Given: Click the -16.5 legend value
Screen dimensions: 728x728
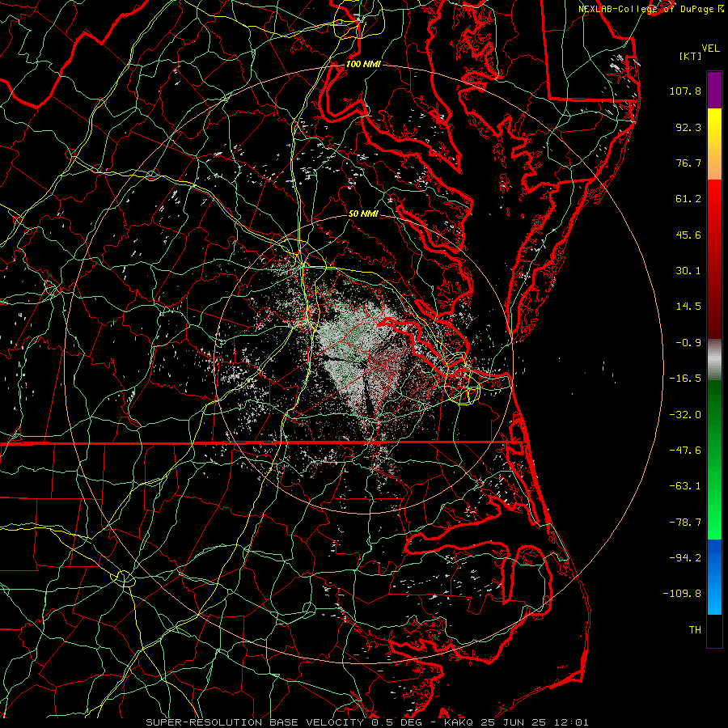Looking at the screenshot, I should click(x=685, y=379).
